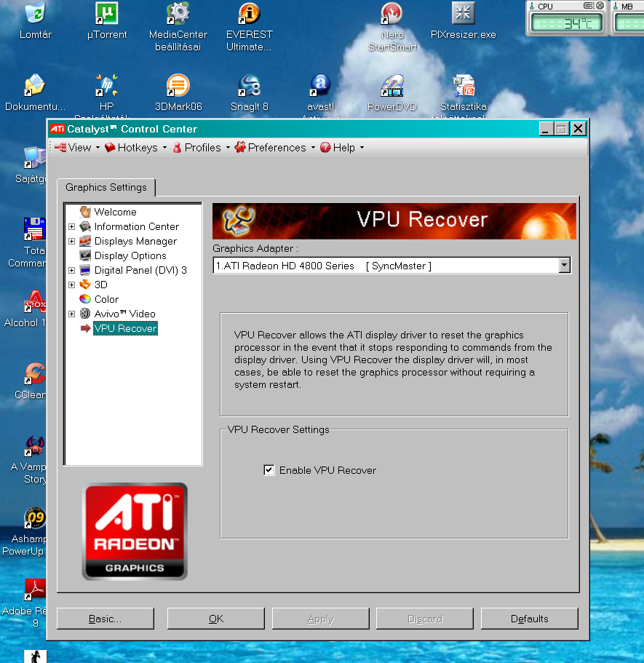Open Statisztika desktop shortcut icon
This screenshot has height=663, width=644.
[464, 85]
